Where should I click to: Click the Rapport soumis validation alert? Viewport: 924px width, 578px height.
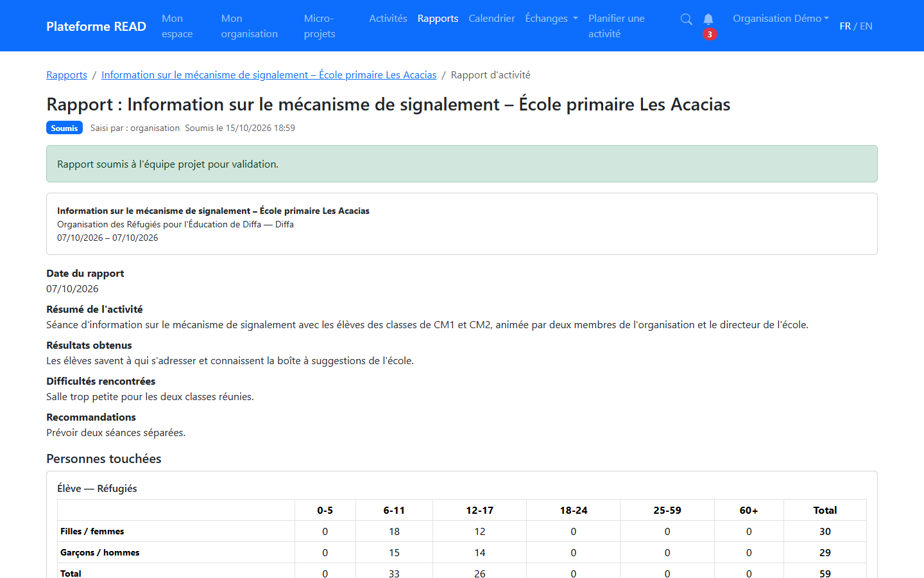tap(462, 164)
